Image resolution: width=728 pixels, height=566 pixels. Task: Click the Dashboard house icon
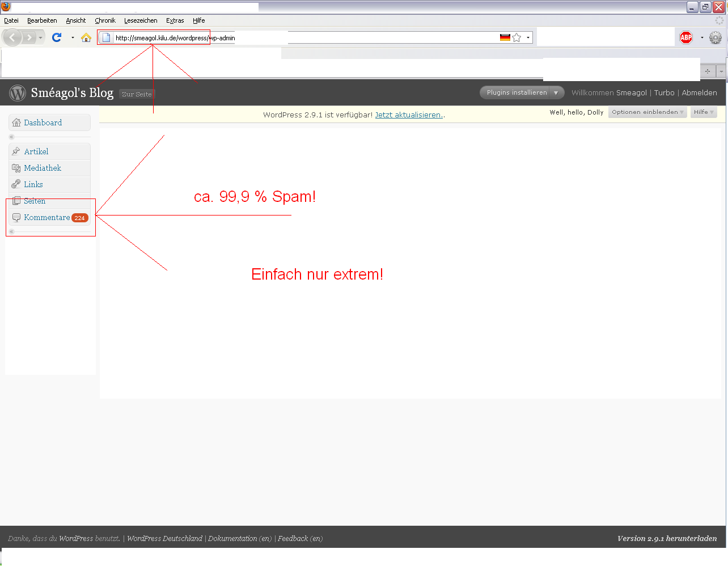(16, 123)
